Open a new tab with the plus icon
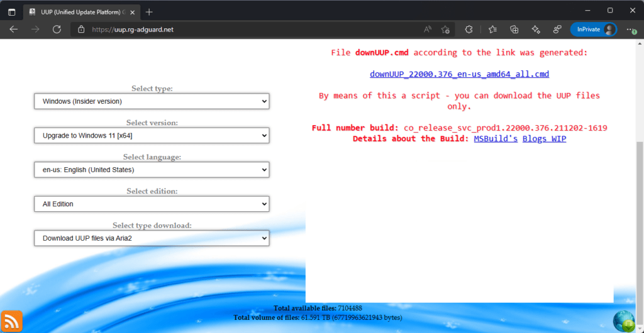The image size is (644, 333). pos(149,12)
